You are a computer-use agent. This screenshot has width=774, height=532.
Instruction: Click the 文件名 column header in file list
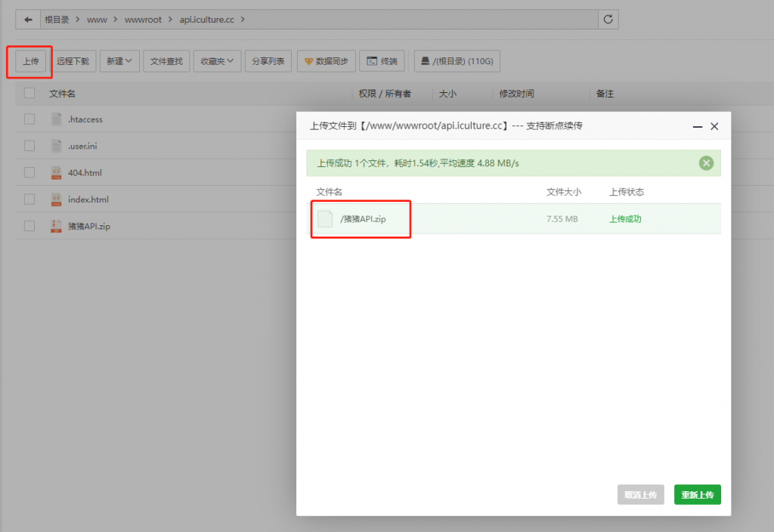[x=62, y=93]
